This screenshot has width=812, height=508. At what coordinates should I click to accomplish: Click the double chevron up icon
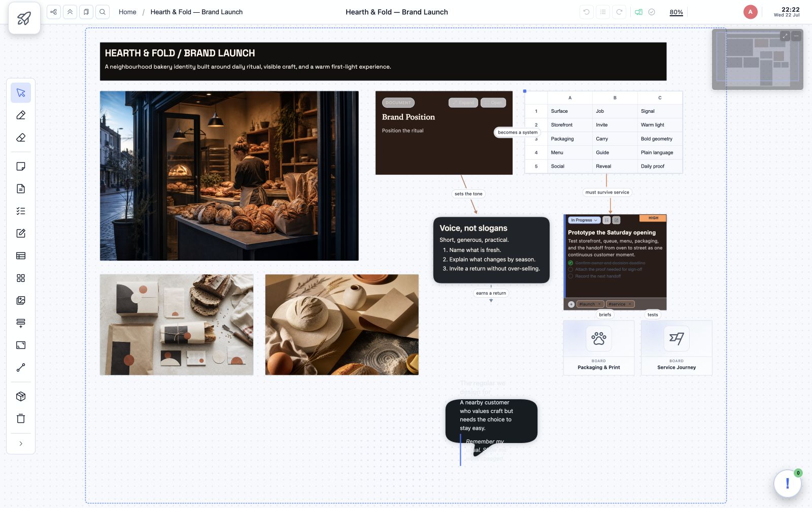click(70, 12)
